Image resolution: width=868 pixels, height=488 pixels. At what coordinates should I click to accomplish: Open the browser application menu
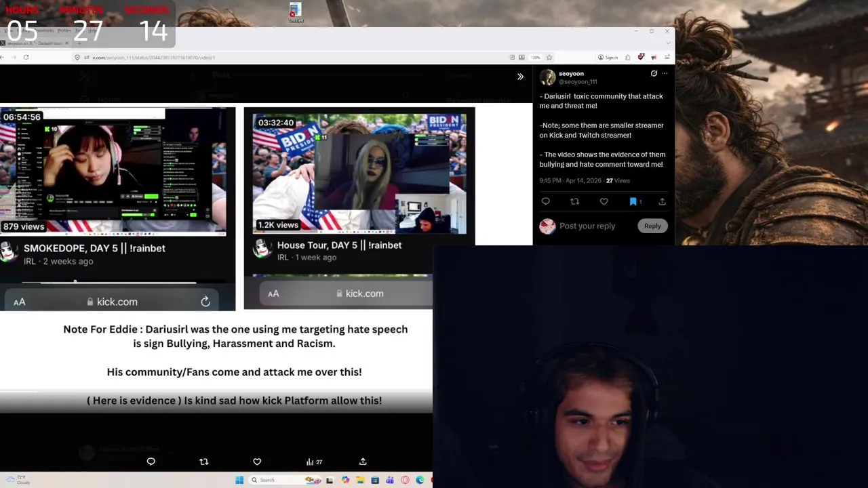[x=667, y=58]
